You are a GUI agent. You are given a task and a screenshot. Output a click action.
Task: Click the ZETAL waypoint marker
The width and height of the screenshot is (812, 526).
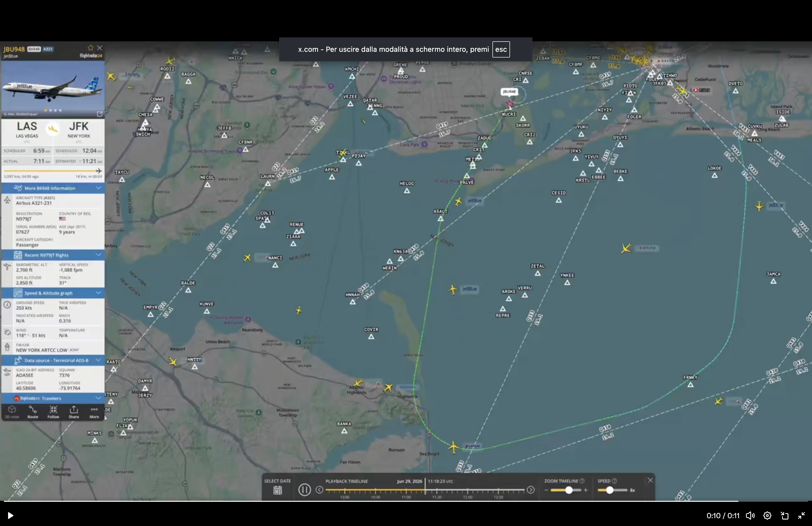(538, 273)
